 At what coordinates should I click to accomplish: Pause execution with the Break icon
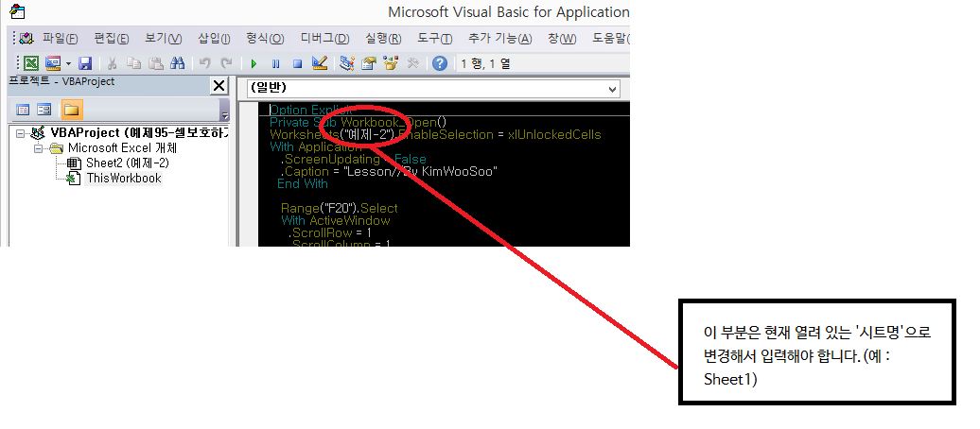tap(275, 63)
